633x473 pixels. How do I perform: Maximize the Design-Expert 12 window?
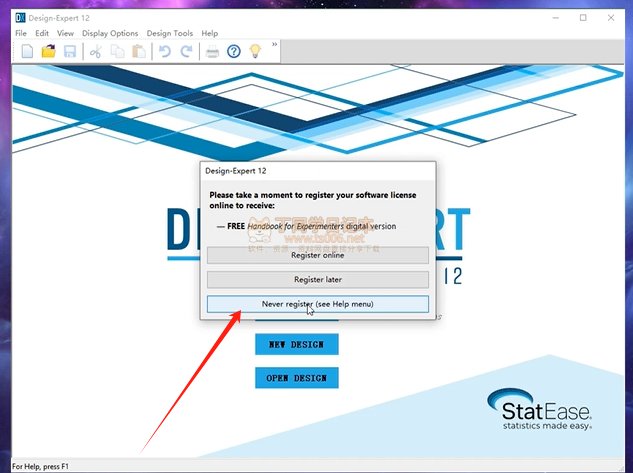pos(583,18)
